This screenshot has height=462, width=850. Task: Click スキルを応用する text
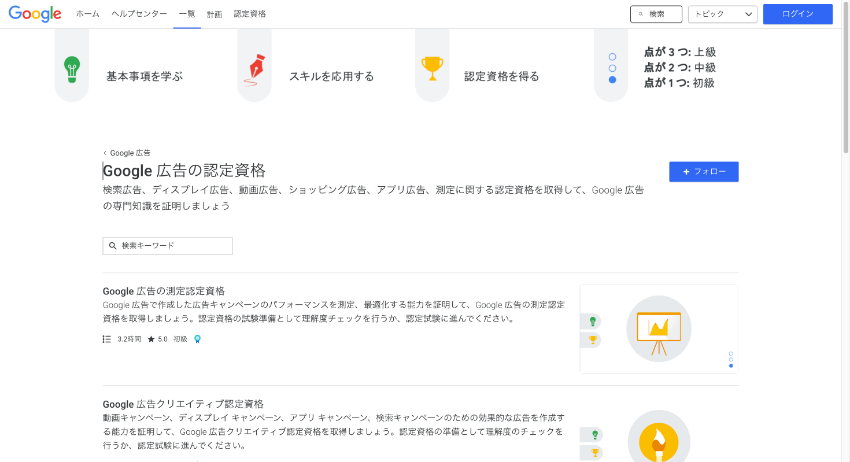(331, 76)
